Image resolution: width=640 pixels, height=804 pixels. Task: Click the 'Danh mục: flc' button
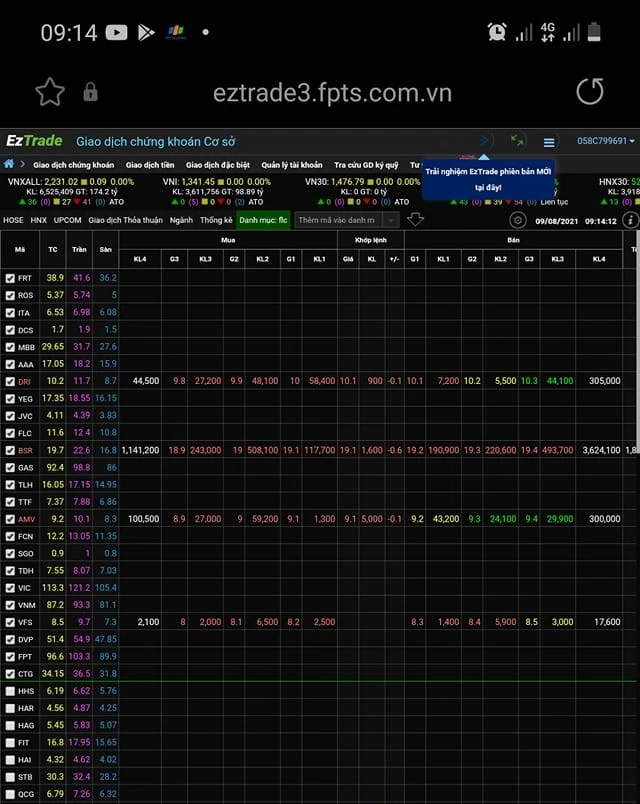click(x=264, y=220)
